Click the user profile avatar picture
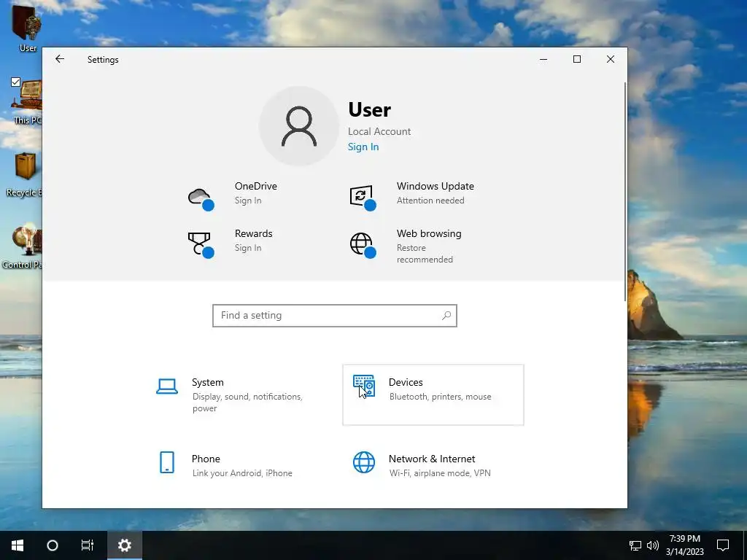Viewport: 747px width, 560px height. coord(298,126)
